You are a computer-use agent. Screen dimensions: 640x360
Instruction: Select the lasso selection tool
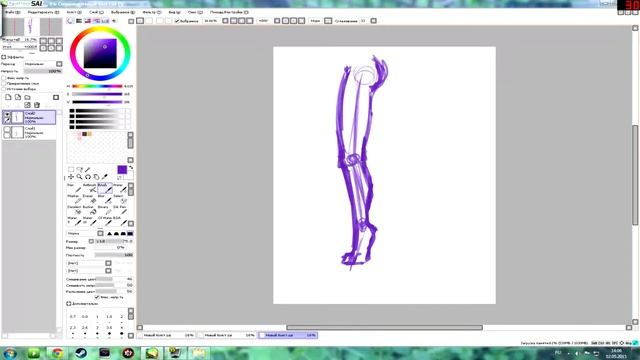tap(80, 169)
